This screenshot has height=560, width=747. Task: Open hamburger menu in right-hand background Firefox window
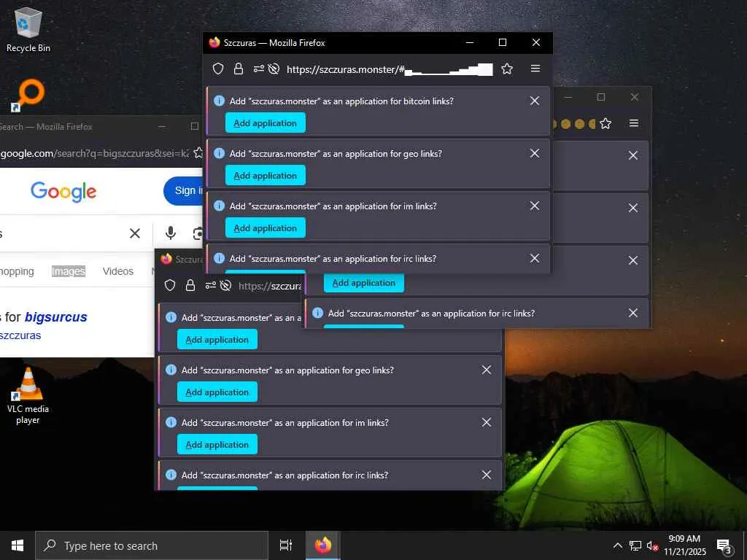click(x=634, y=123)
